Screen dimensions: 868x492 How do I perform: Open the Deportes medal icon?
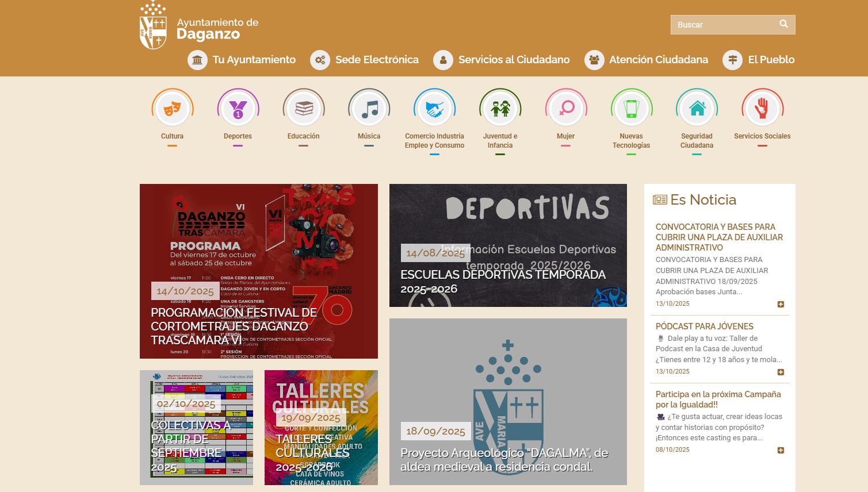click(238, 109)
